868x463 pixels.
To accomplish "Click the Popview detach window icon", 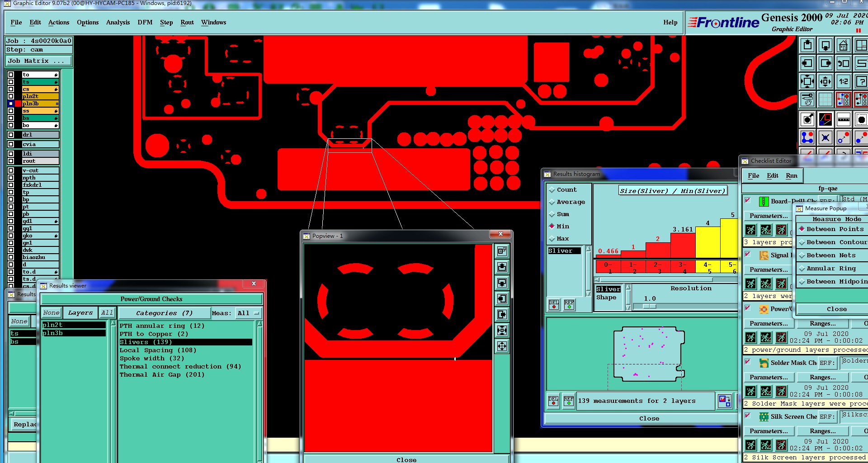I will click(x=502, y=251).
